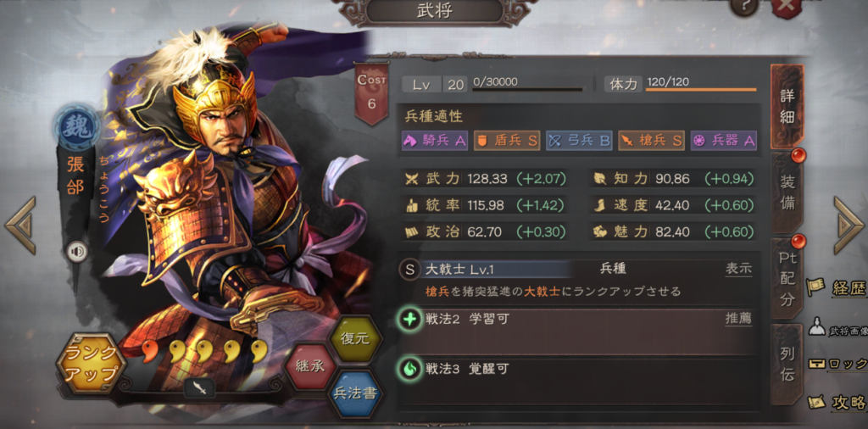The width and height of the screenshot is (868, 429).
Task: Switch to the 装備 tab
Action: 787,192
